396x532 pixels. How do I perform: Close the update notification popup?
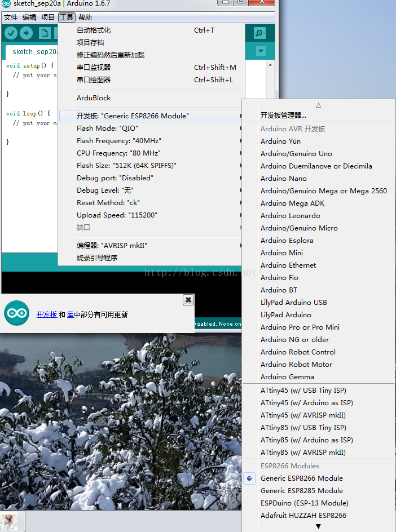click(188, 300)
